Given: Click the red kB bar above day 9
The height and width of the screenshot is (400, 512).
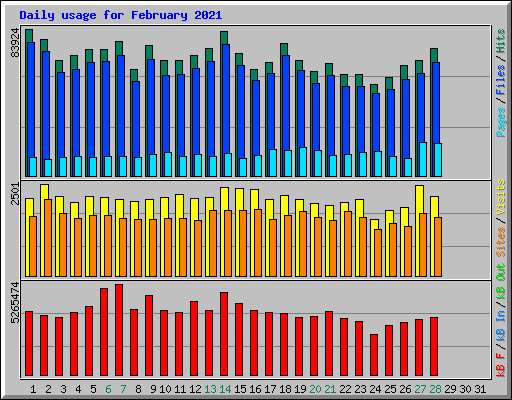Looking at the screenshot, I should click(x=149, y=336).
